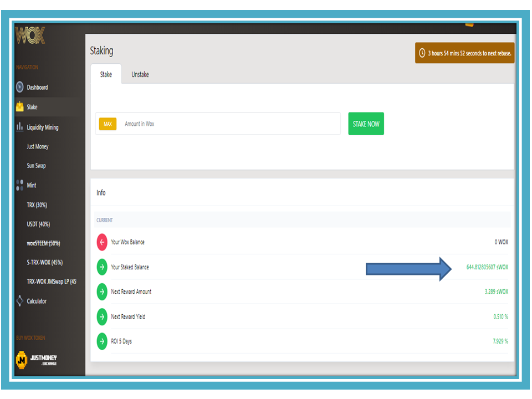Open Dashboard in the navigation
Image resolution: width=532 pixels, height=399 pixels.
37,87
